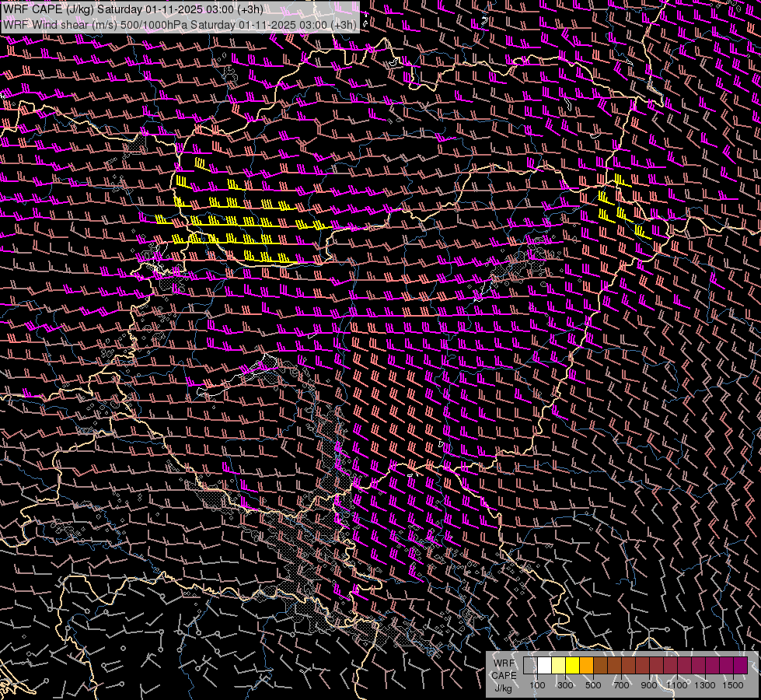This screenshot has height=700, width=761.
Task: Click the 'CAPE' word in the legend
Action: (504, 676)
